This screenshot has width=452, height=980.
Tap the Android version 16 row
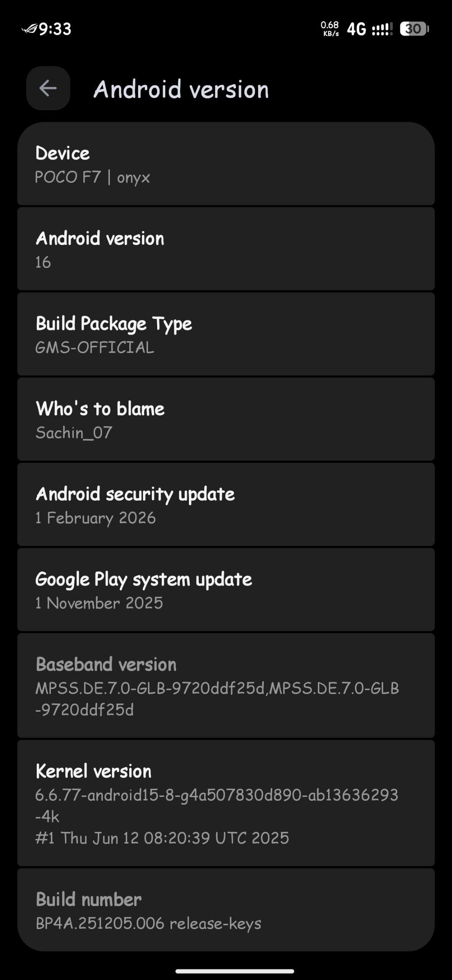tap(226, 250)
